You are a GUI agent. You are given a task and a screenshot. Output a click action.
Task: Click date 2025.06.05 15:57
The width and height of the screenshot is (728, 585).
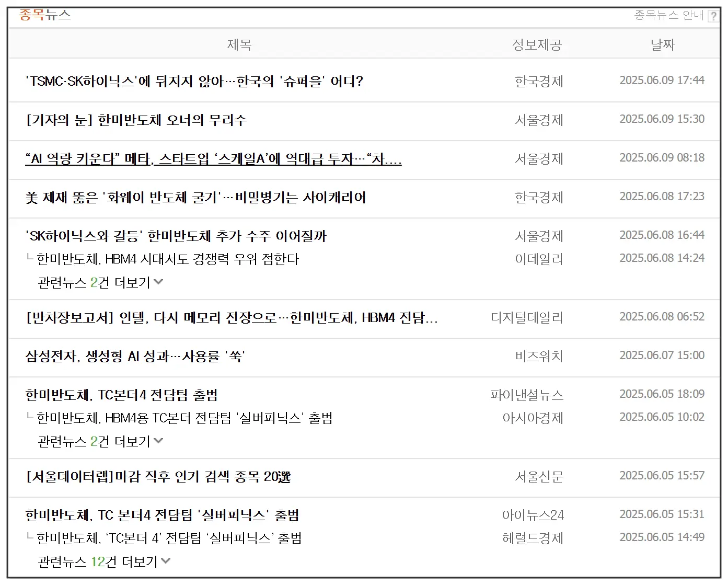662,476
